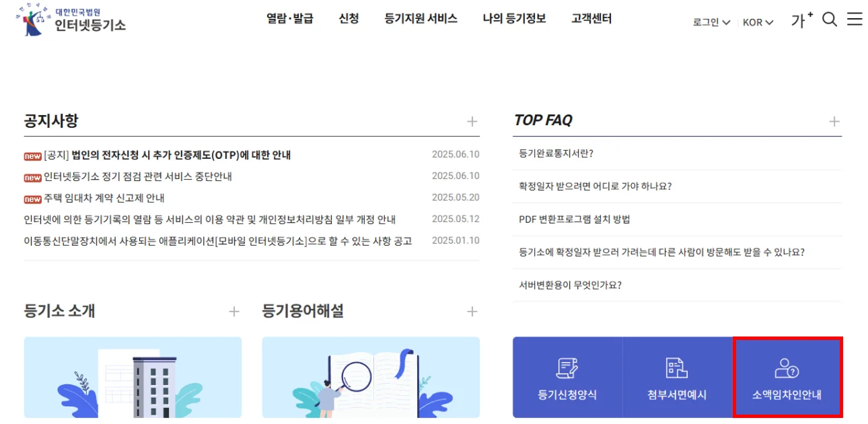Click the new badge beside 주택 임대차
Screen dimensions: 868x424
pyautogui.click(x=32, y=199)
